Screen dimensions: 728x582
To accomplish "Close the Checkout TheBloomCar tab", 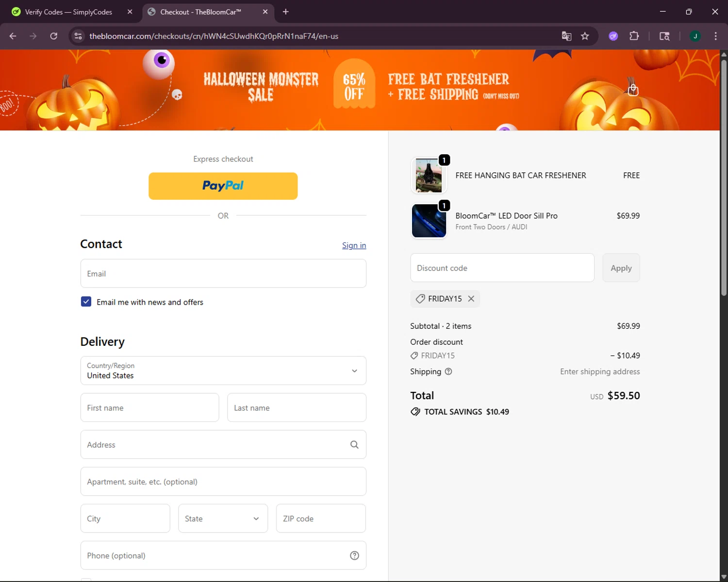I will click(x=265, y=12).
